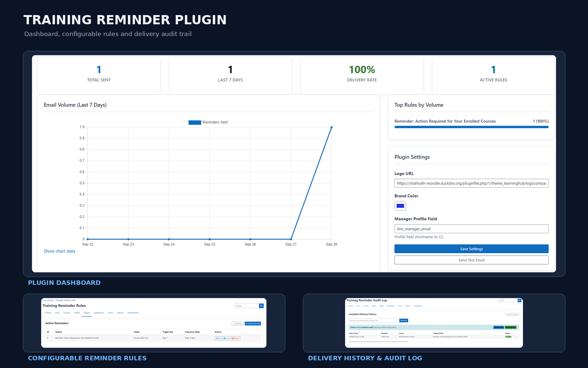
Task: Click the Total Sent stat card
Action: point(99,75)
